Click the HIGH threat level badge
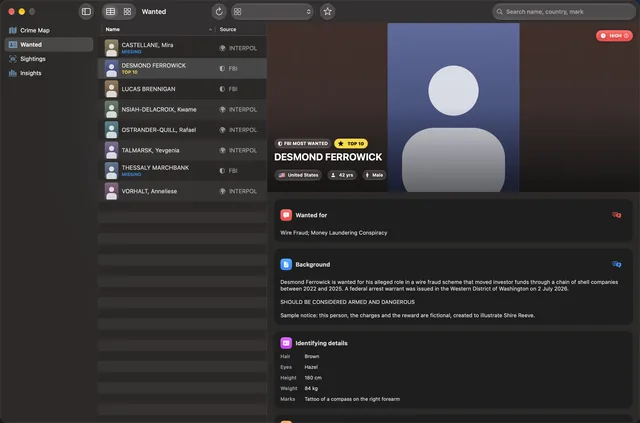Image resolution: width=640 pixels, height=423 pixels. [614, 36]
